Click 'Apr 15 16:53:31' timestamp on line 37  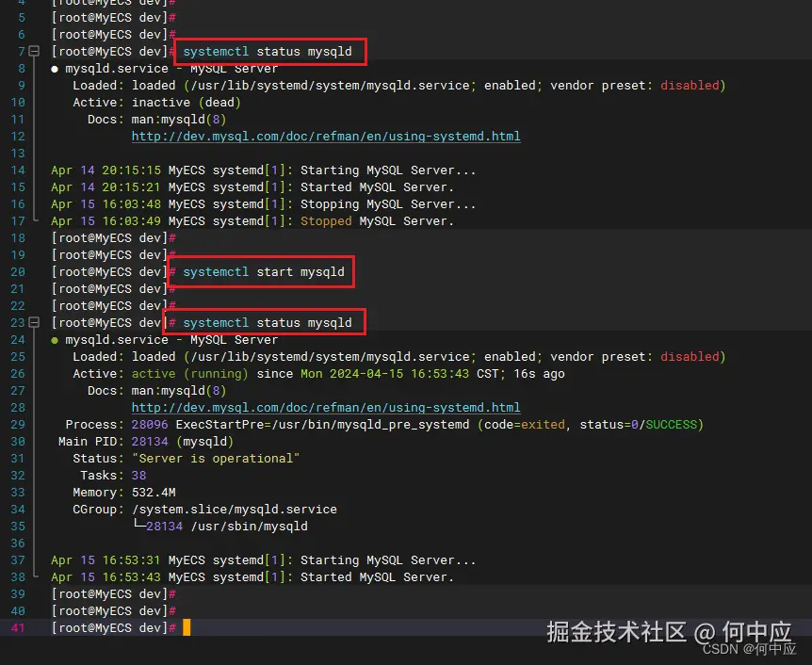[106, 560]
